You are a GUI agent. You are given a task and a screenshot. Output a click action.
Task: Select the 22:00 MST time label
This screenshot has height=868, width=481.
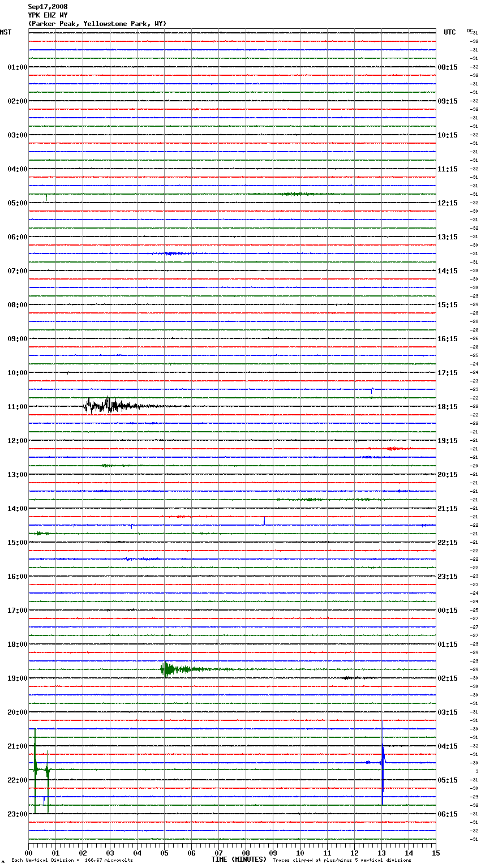coord(18,780)
